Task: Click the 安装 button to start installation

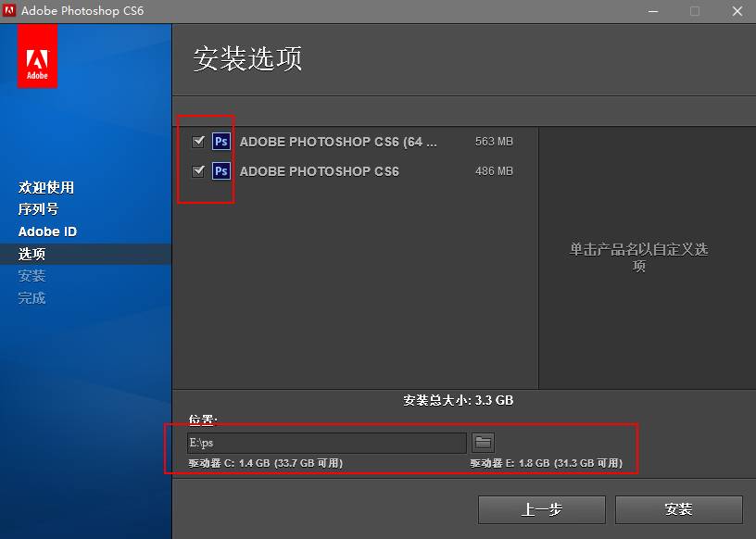Action: click(679, 508)
